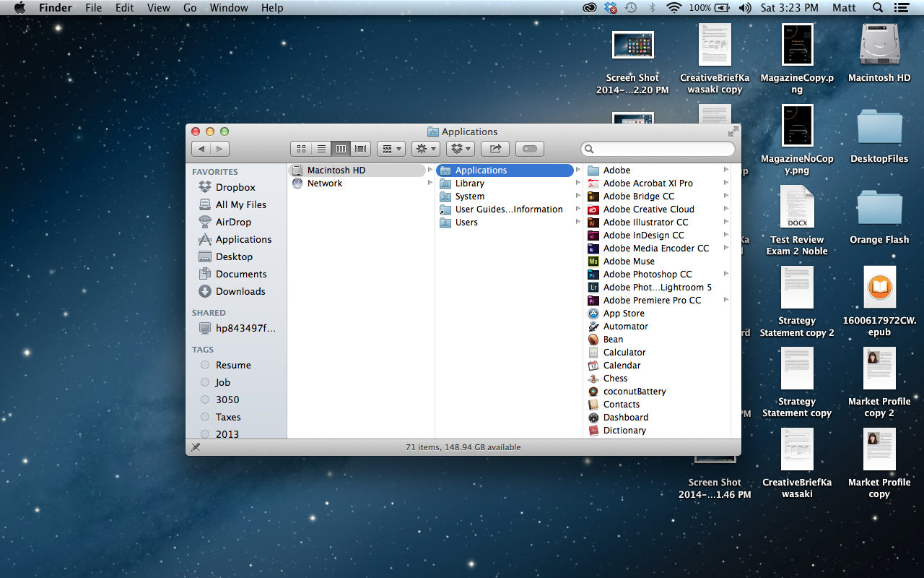Select Automator application icon
This screenshot has width=924, height=578.
tap(593, 327)
